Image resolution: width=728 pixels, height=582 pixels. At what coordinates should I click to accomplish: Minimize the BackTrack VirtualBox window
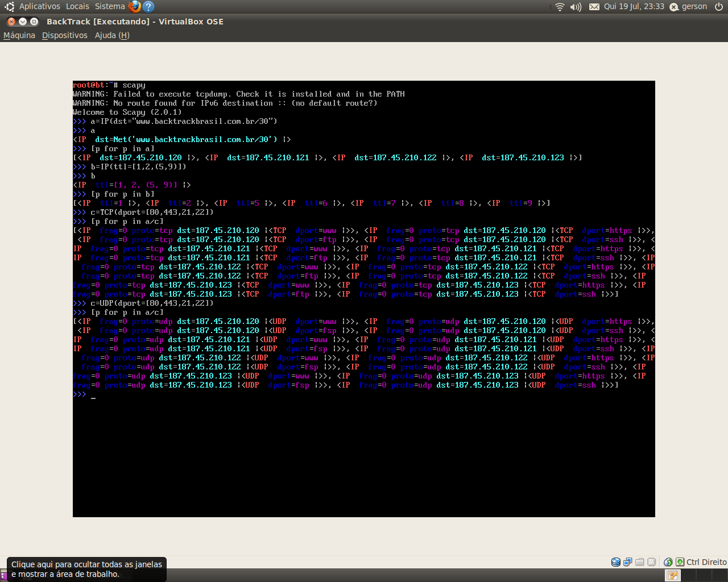pos(23,22)
